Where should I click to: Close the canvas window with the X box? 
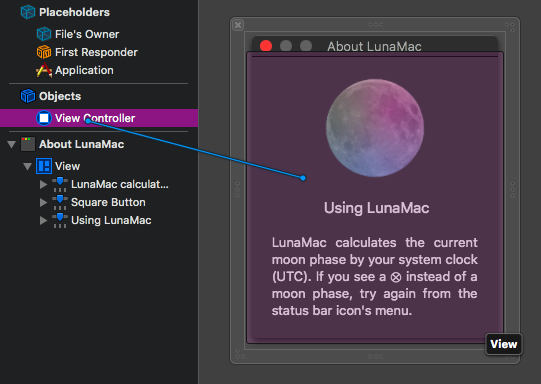point(238,25)
